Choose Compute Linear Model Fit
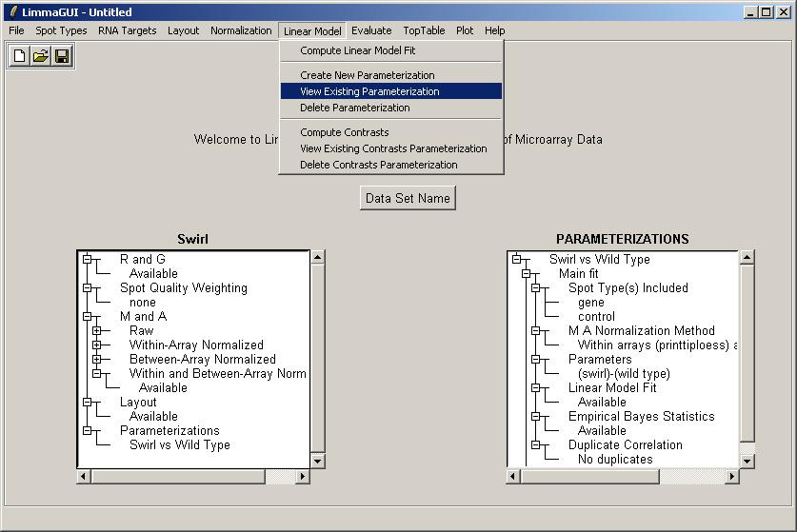 click(x=358, y=50)
